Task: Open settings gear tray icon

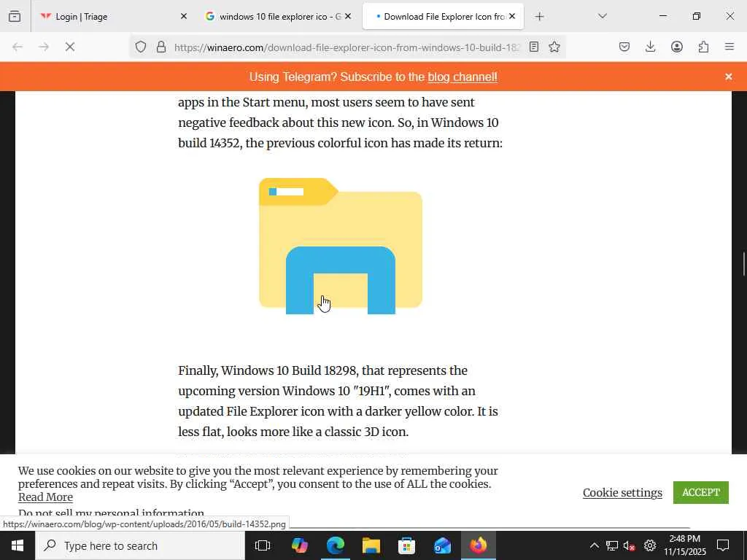Action: (x=650, y=545)
